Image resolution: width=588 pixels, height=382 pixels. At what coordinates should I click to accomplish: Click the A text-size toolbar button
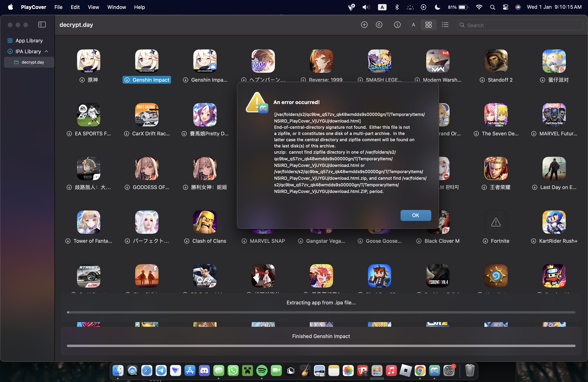click(413, 25)
